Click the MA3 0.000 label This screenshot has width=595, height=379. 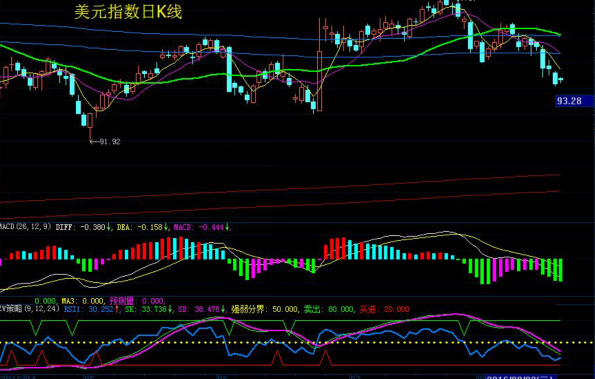point(82,301)
